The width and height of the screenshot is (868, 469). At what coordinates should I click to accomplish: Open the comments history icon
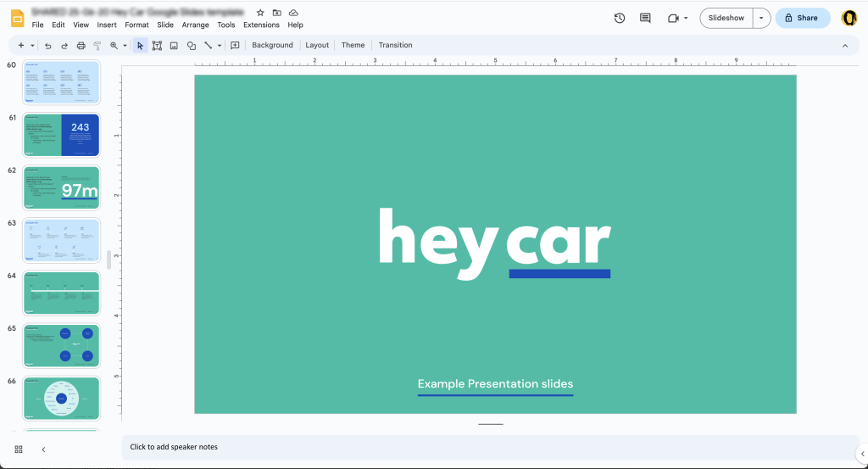click(x=645, y=18)
